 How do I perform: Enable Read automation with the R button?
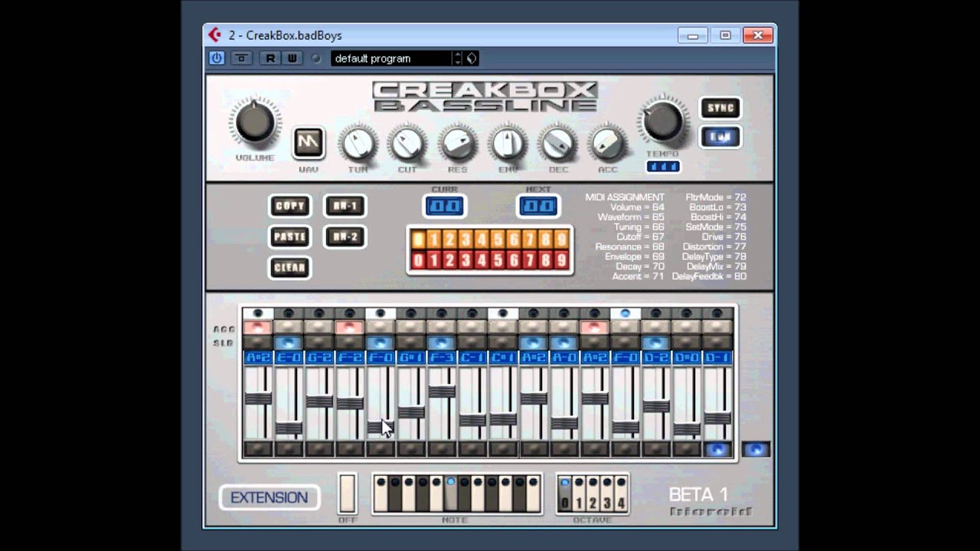[270, 58]
